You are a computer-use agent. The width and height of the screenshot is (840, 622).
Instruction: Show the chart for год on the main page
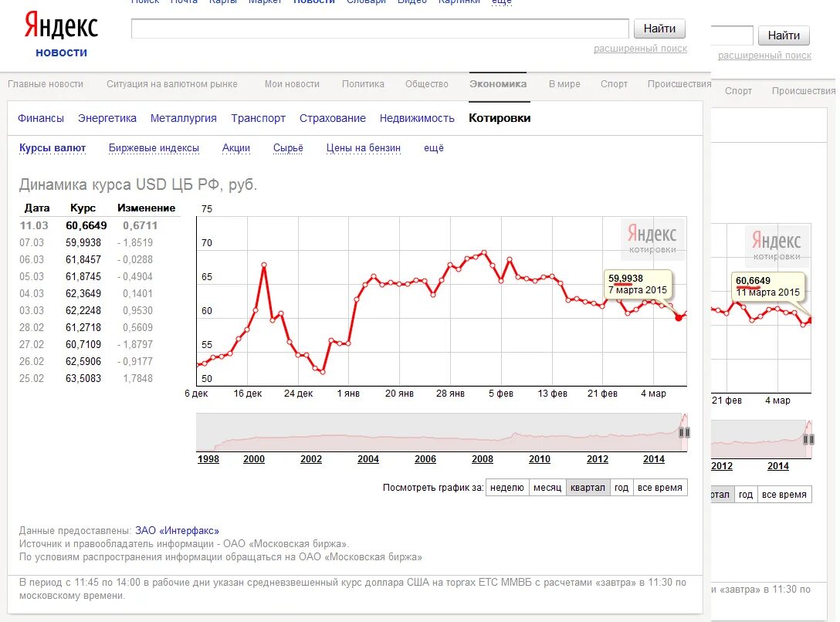click(x=622, y=488)
